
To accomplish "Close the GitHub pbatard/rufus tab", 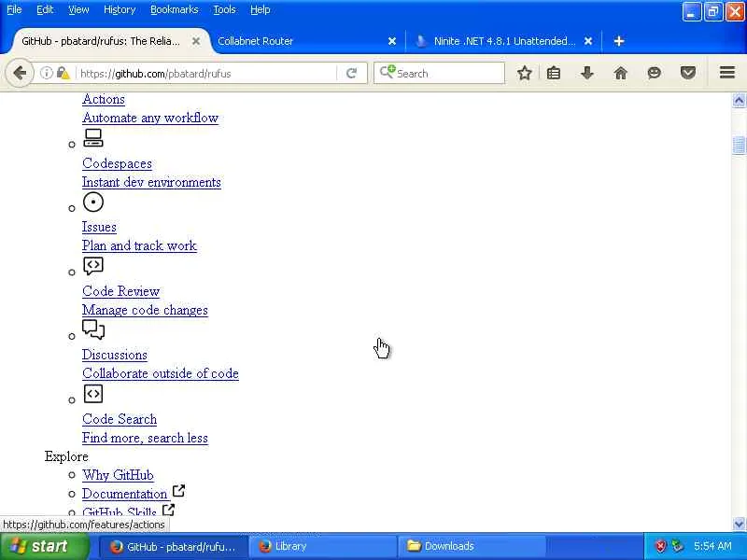I will (196, 41).
